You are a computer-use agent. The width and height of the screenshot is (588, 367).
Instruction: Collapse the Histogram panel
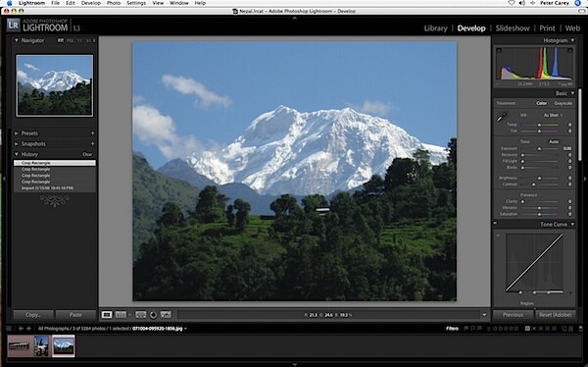coord(572,40)
